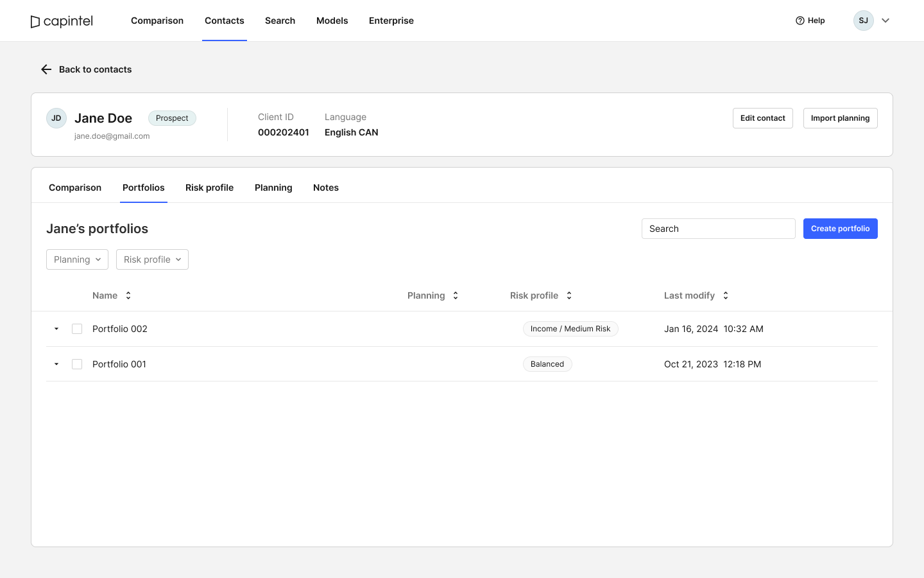Screen dimensions: 924x578
Task: Open account menu chevron
Action: pyautogui.click(x=886, y=21)
